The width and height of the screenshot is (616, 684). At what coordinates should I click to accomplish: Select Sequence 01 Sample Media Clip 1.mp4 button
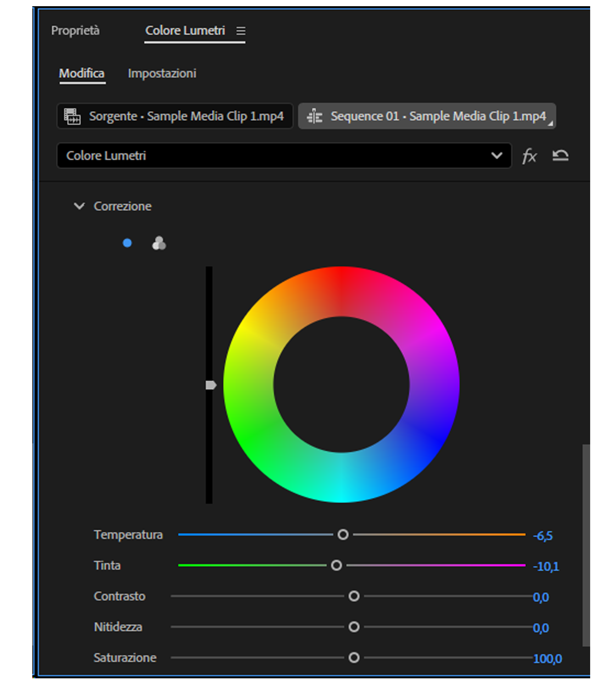pyautogui.click(x=427, y=116)
